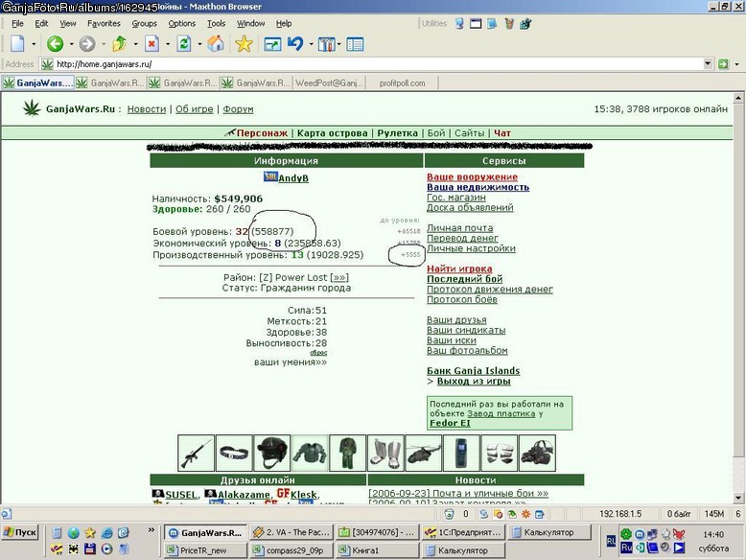Click the New page document icon
The image size is (746, 560).
tap(17, 44)
